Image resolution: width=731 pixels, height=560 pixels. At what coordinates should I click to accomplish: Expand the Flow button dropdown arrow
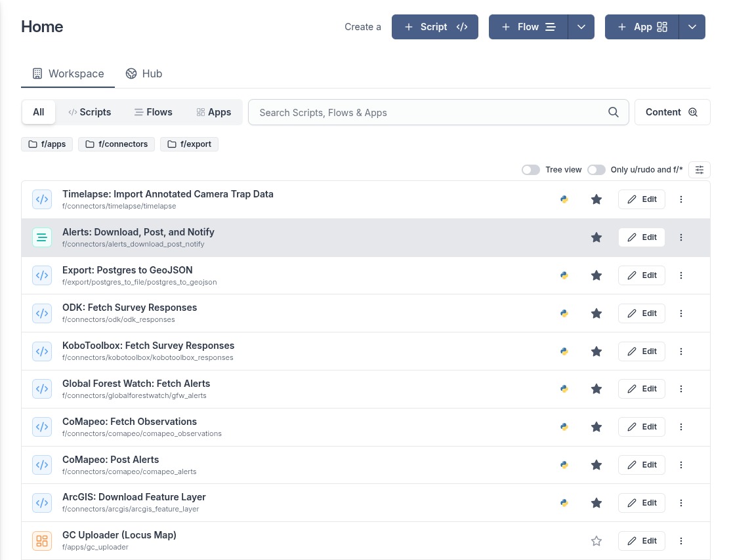(581, 27)
